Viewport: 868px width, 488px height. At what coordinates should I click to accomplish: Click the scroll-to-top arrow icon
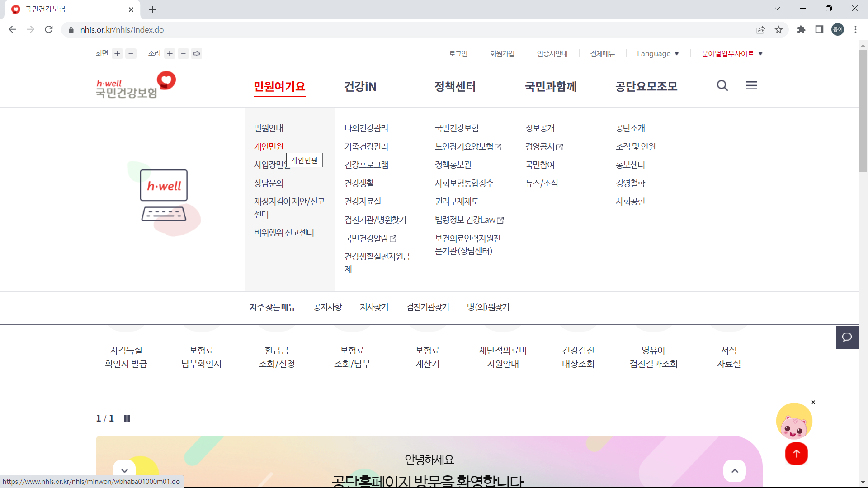coord(796,454)
